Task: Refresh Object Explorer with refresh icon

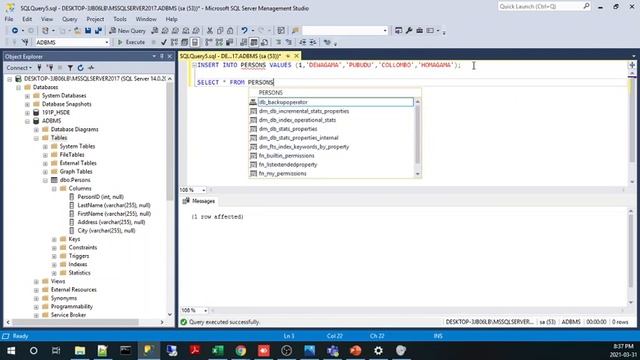Action: [x=80, y=68]
